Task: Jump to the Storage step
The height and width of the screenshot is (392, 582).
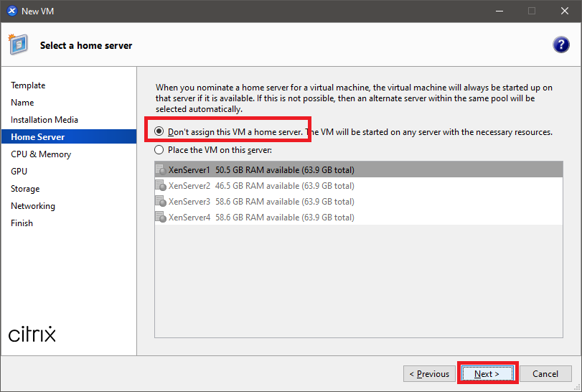Action: (x=25, y=189)
